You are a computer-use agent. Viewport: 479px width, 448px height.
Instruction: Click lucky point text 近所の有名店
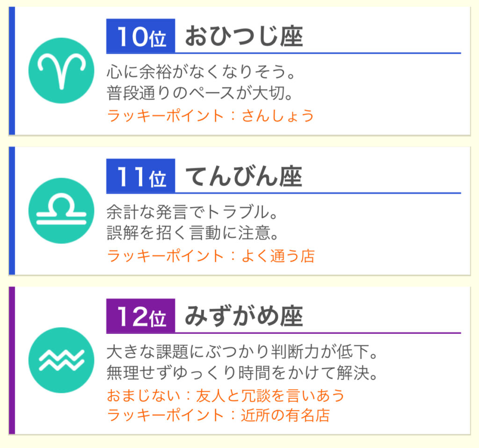click(285, 415)
